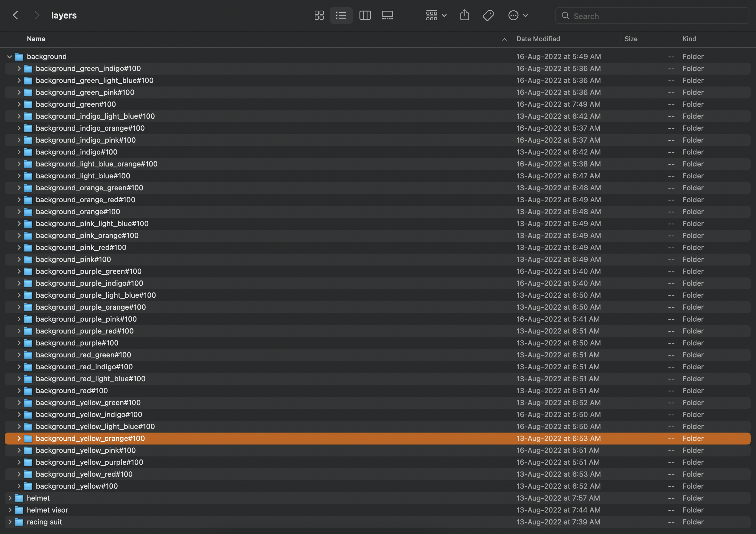
Task: Open the group-by options menu
Action: (x=436, y=15)
